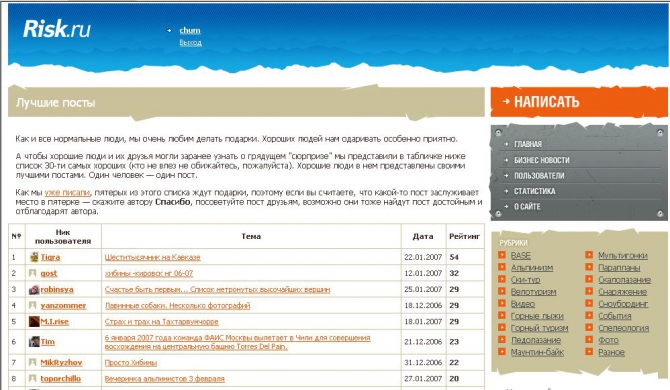Open yanzommer user link
The width and height of the screenshot is (670, 390).
(x=63, y=305)
